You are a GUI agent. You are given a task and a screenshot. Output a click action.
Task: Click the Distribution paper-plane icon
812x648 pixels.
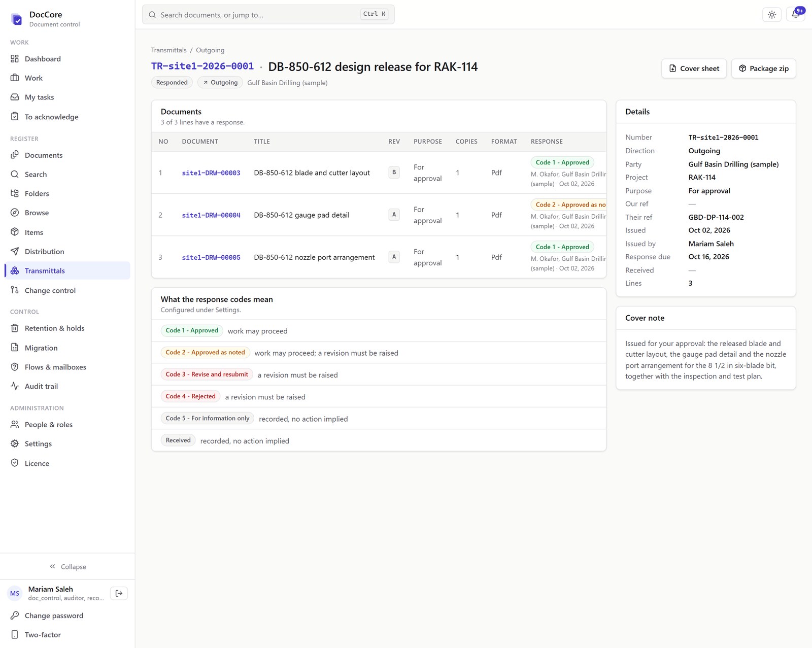click(15, 251)
